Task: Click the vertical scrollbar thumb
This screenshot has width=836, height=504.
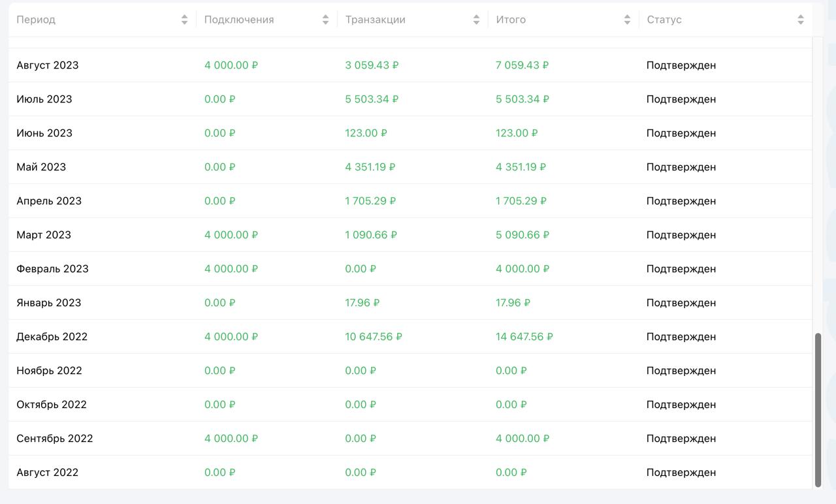Action: [818, 410]
